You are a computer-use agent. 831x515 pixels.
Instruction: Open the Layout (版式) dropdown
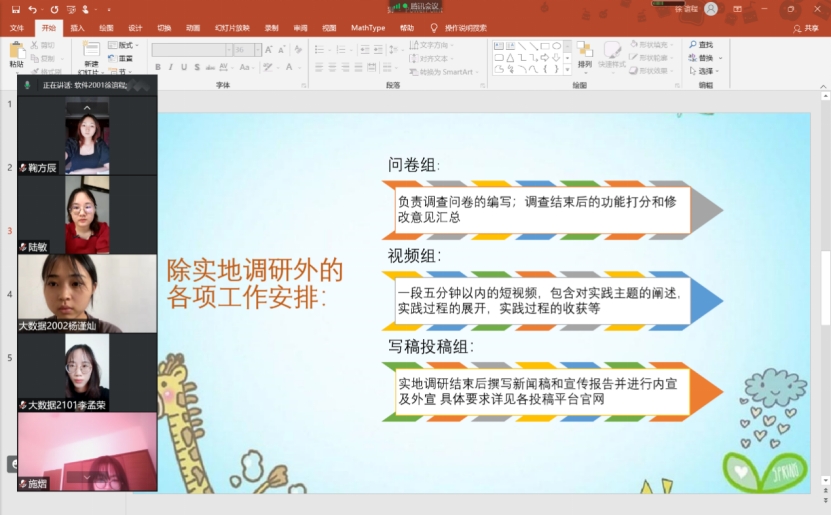123,45
